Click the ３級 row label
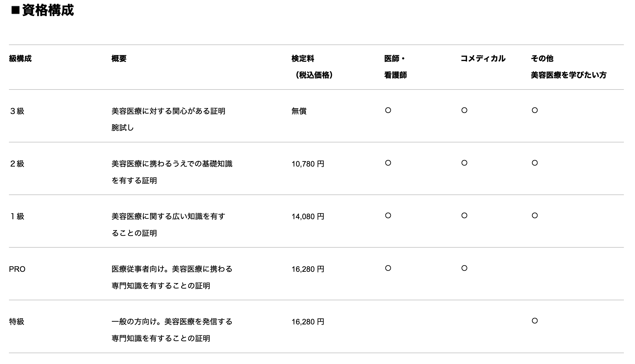 (x=17, y=111)
